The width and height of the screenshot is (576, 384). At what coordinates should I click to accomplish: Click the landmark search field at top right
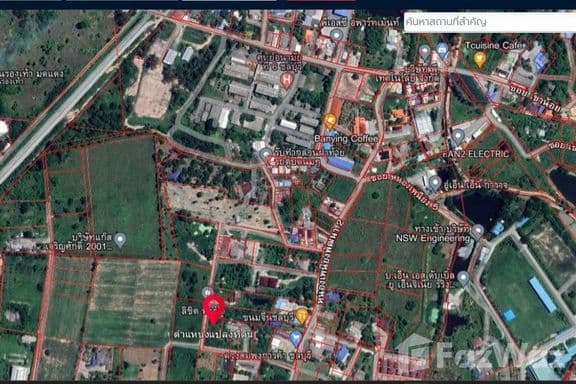tap(490, 22)
